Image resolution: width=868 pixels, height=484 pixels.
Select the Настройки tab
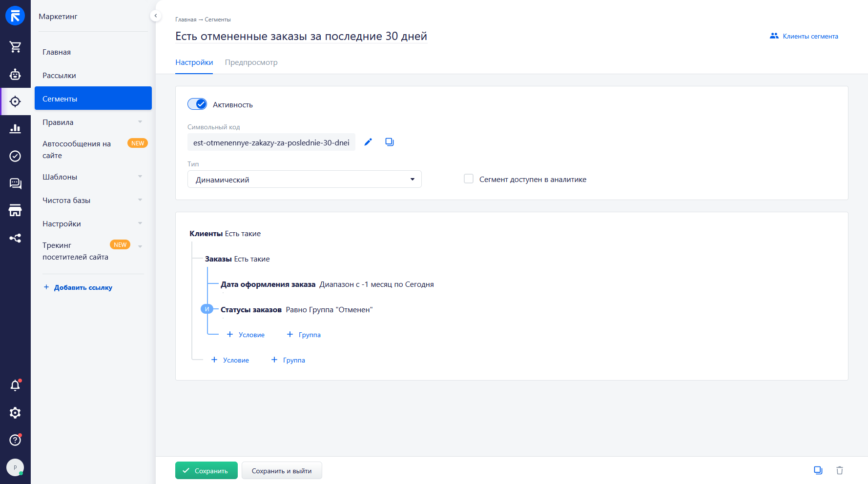[194, 62]
